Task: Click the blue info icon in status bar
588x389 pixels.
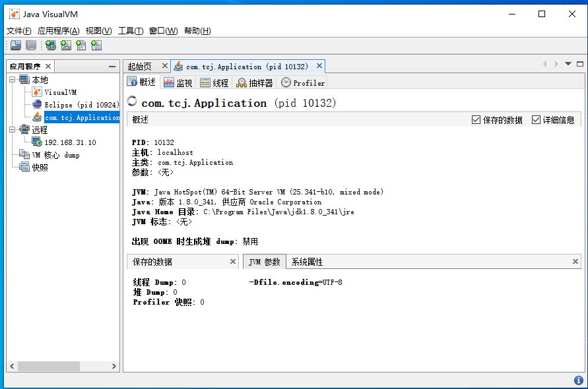Action: pos(578,380)
